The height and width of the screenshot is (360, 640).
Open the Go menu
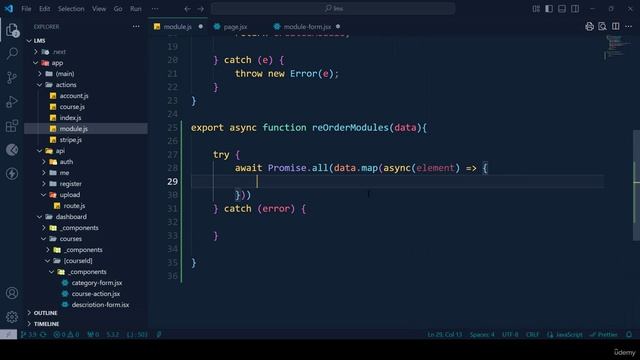point(118,9)
